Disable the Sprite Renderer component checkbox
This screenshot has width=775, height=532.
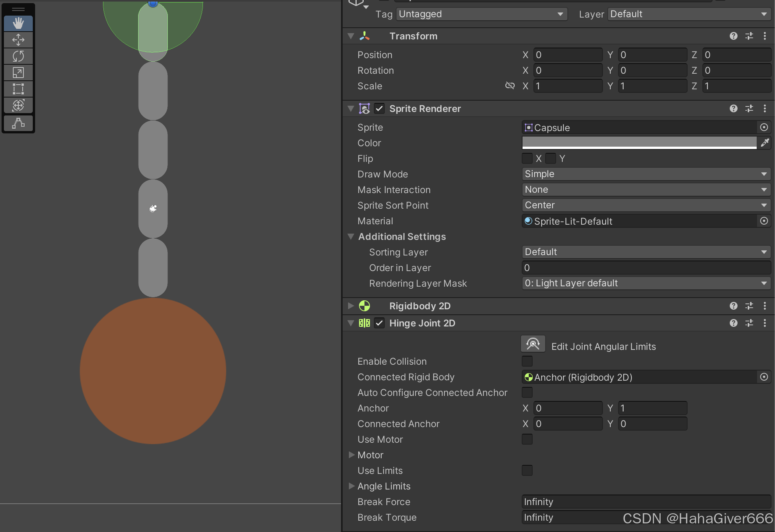379,108
